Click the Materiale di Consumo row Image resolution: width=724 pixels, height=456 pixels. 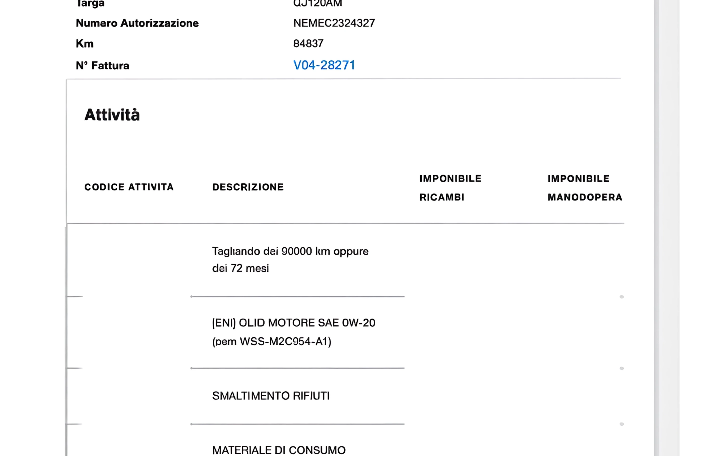[278, 450]
